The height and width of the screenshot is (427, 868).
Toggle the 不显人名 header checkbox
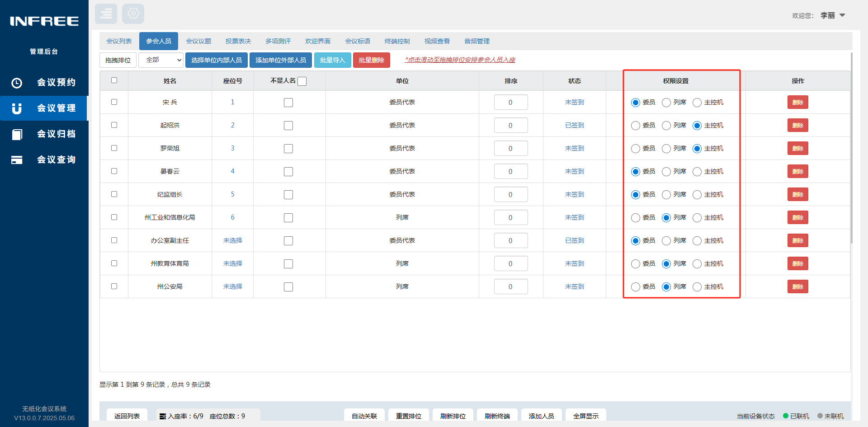(x=302, y=81)
